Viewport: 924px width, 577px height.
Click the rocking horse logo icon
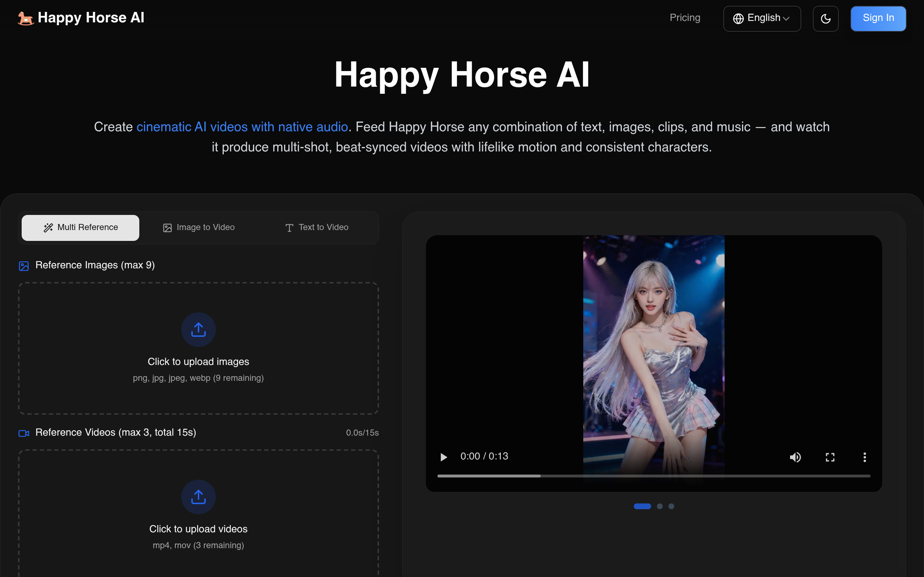pyautogui.click(x=25, y=18)
